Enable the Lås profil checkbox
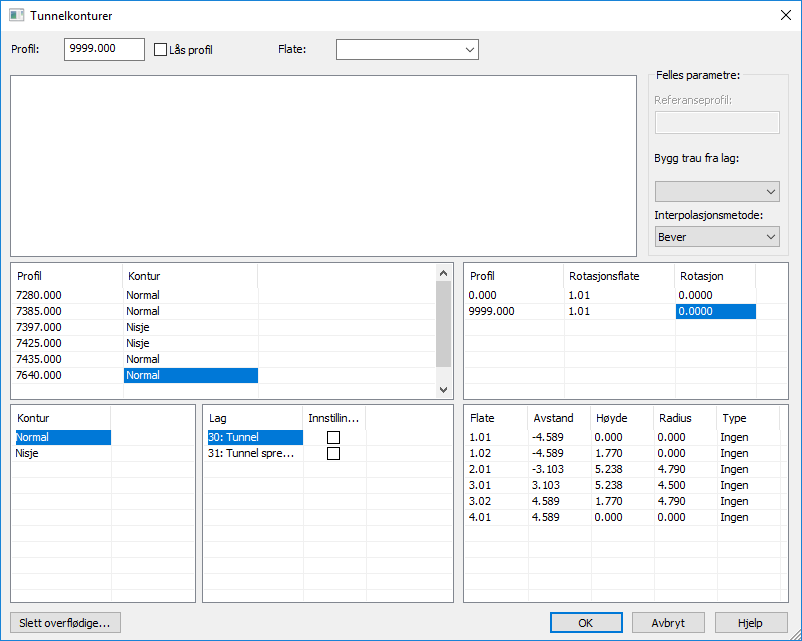802x641 pixels. (161, 49)
